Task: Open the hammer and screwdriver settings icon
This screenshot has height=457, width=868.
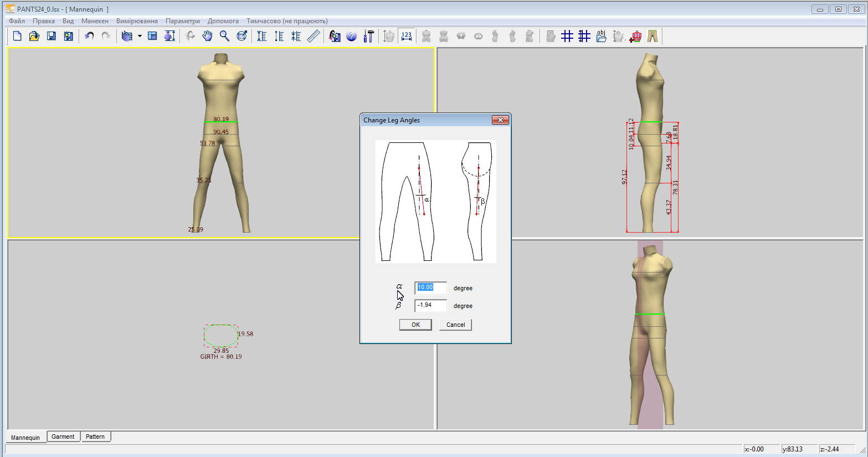Action: 368,37
